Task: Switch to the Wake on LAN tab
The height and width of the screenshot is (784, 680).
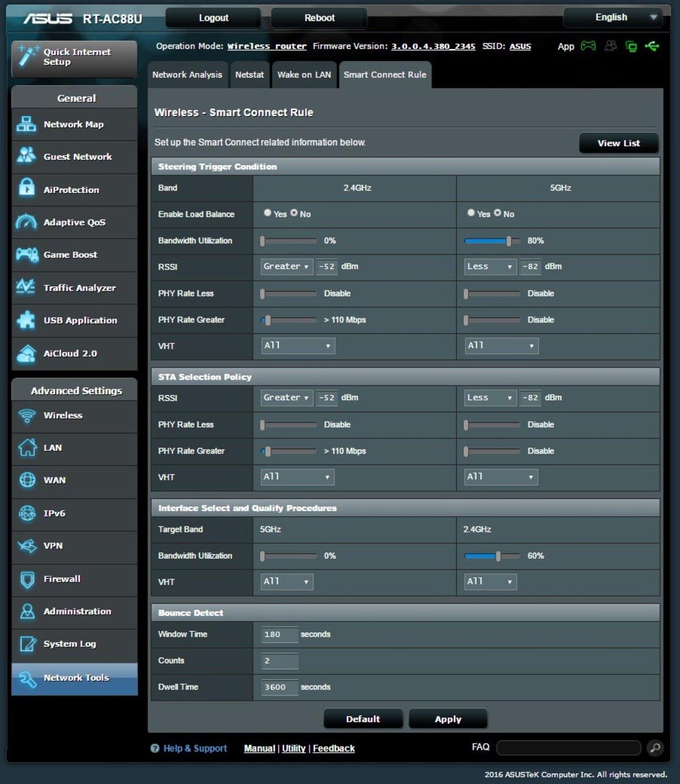Action: click(304, 75)
